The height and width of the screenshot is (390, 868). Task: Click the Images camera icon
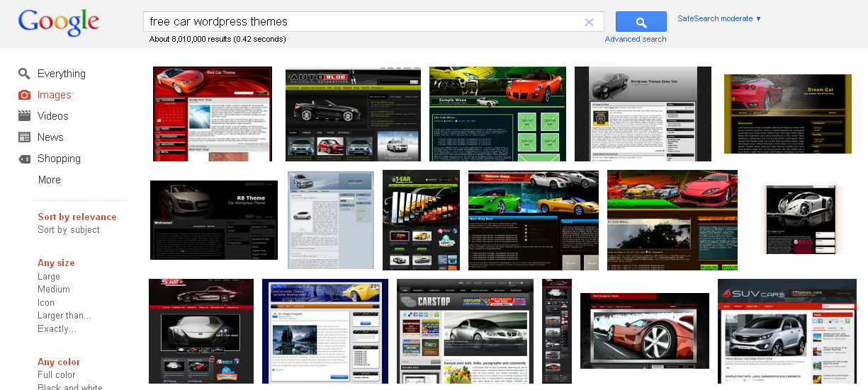(x=24, y=95)
